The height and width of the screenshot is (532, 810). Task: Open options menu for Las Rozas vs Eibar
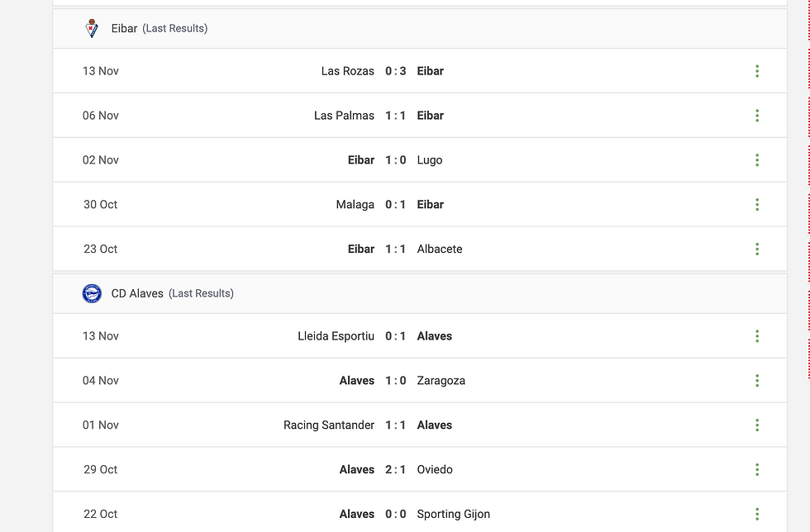(757, 71)
